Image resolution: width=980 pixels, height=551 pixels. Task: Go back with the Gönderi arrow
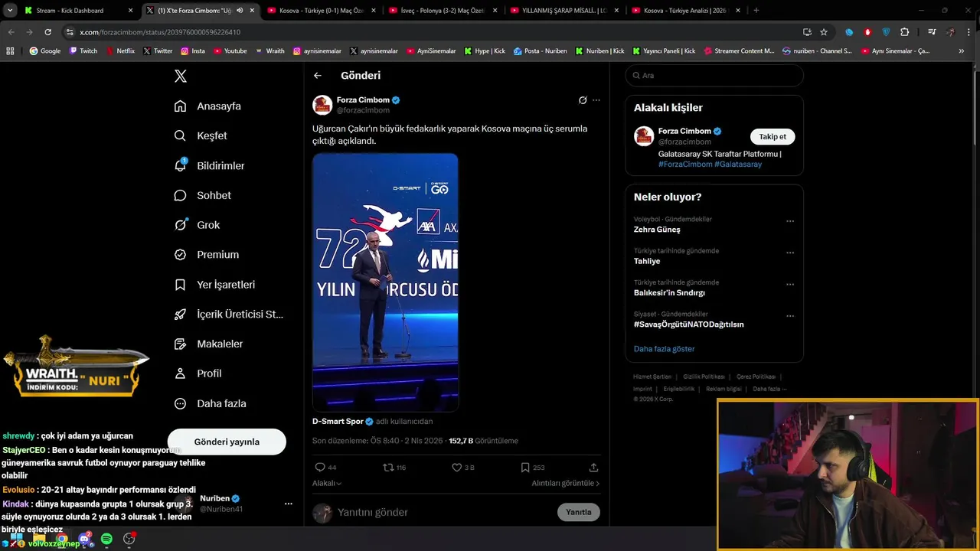click(318, 76)
